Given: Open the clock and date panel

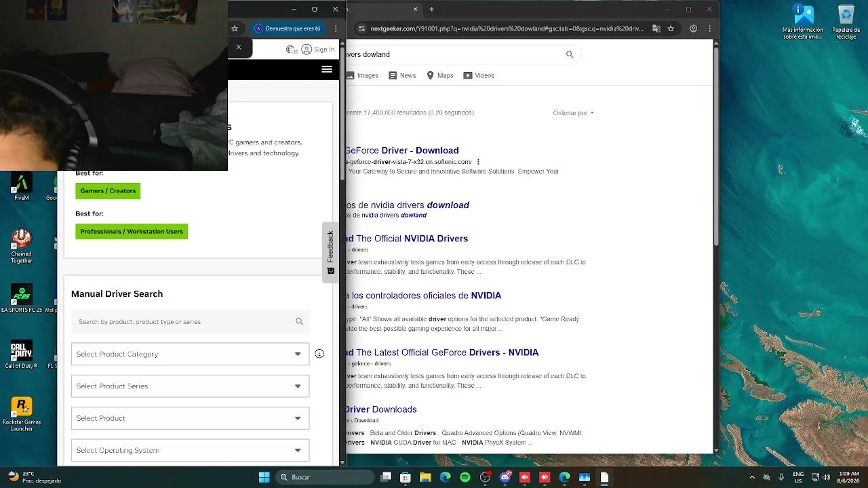Looking at the screenshot, I should click(x=848, y=477).
